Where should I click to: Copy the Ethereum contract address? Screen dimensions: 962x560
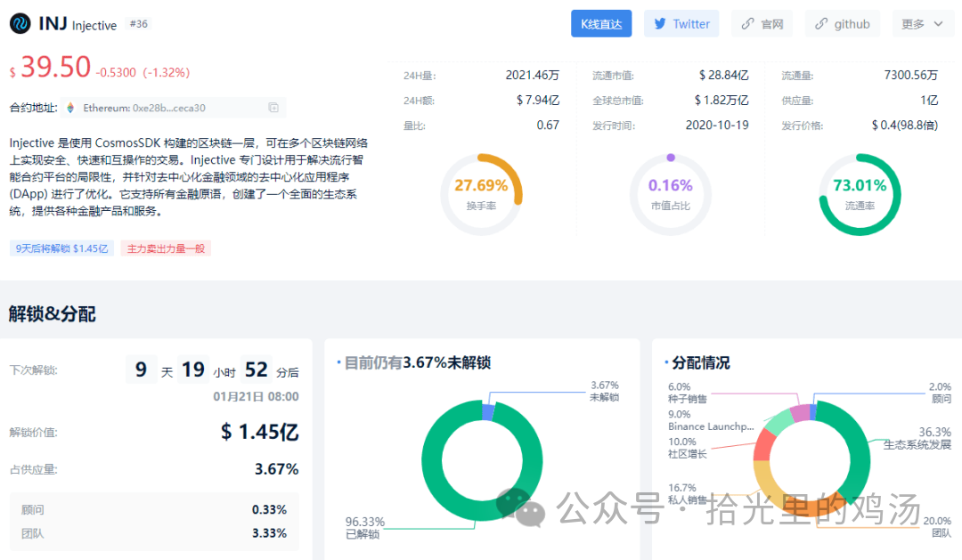(x=273, y=108)
